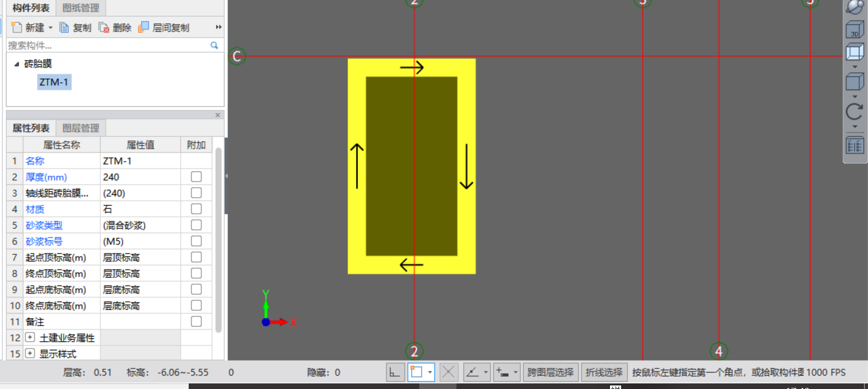Viewport: 868px width, 389px height.
Task: Click the axis label C circle
Action: point(237,56)
